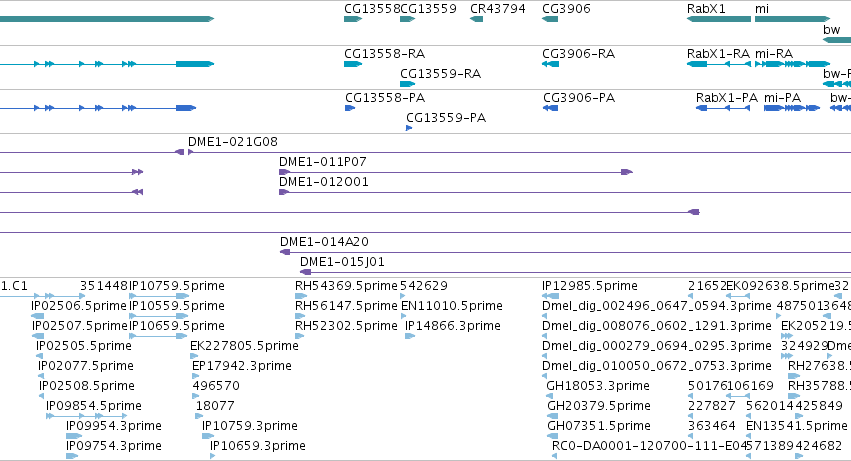Image resolution: width=851 pixels, height=461 pixels.
Task: Click the RabX1 gene bar
Action: (x=719, y=19)
